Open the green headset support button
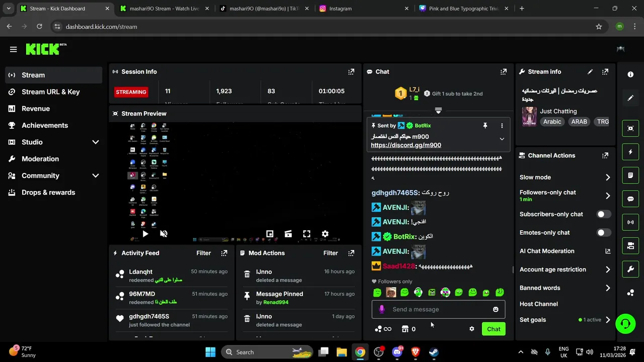The height and width of the screenshot is (362, 644). (625, 323)
